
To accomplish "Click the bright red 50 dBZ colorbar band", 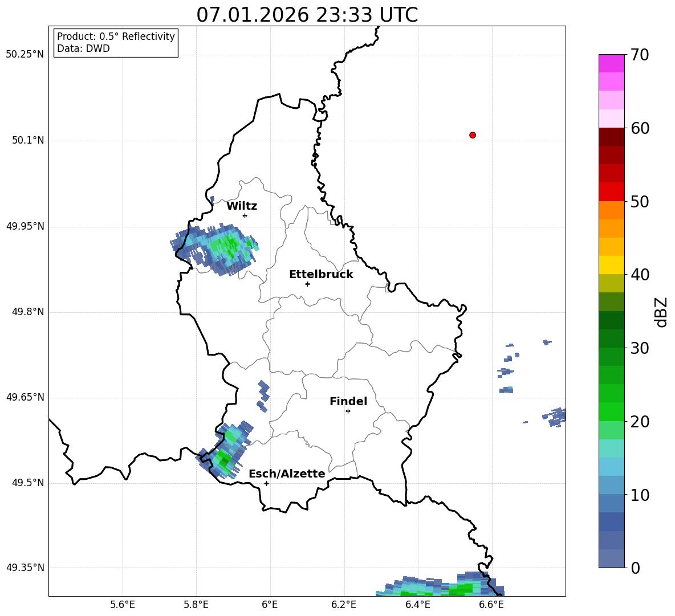I will 611,191.
